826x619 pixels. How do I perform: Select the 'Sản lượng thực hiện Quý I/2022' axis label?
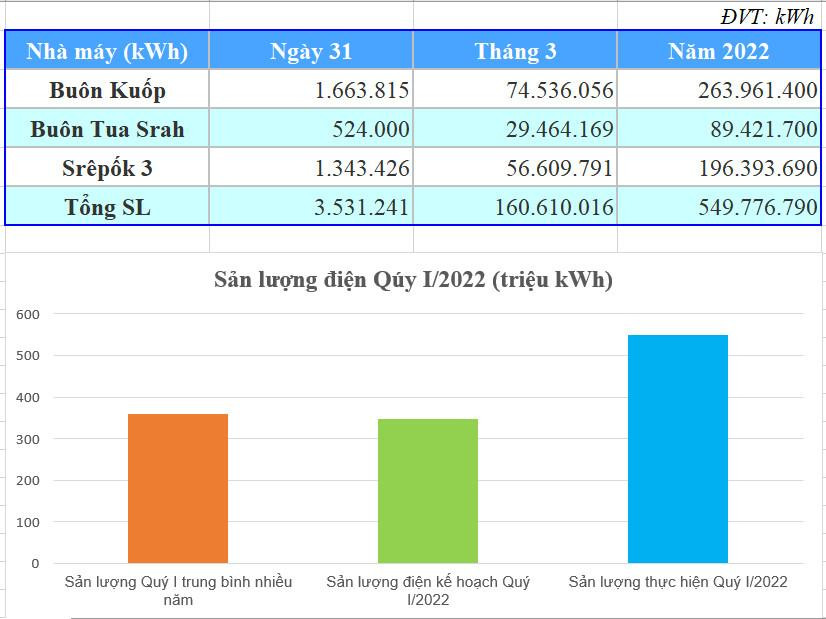coord(678,582)
